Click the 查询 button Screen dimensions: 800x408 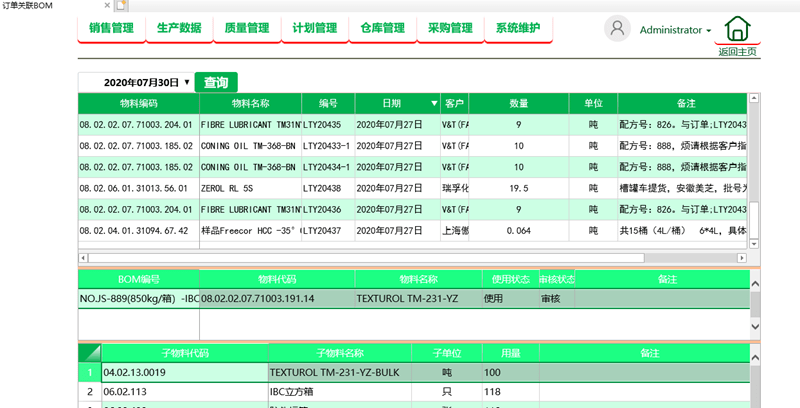[x=216, y=82]
